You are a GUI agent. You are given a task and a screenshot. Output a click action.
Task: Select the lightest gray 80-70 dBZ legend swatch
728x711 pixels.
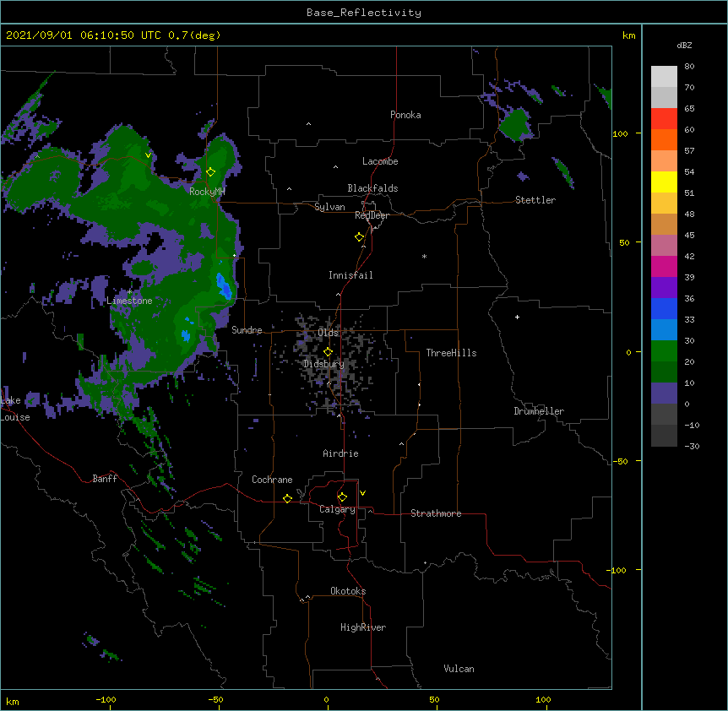[x=664, y=77]
